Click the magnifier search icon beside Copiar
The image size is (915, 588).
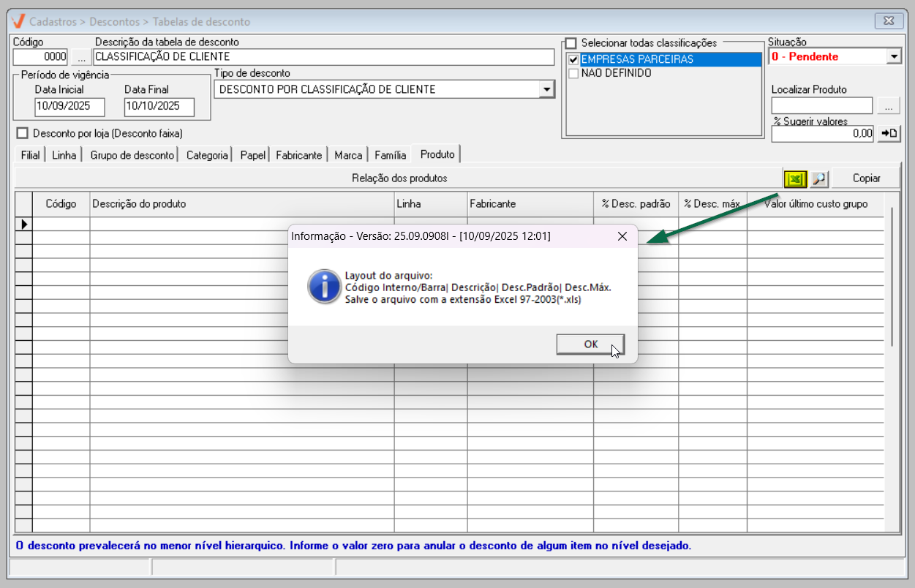818,178
